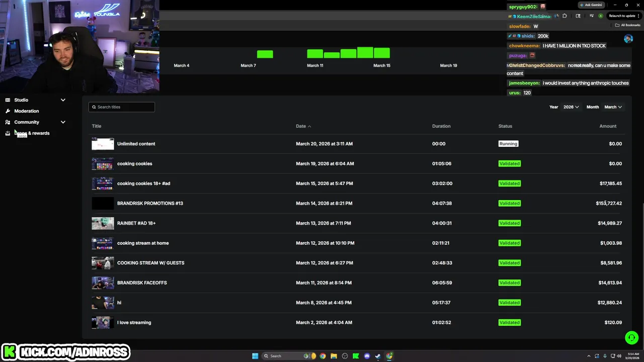Viewport: 644px width, 362px height.
Task: Click the Chrome page search (lens) icon
Action: (x=578, y=16)
